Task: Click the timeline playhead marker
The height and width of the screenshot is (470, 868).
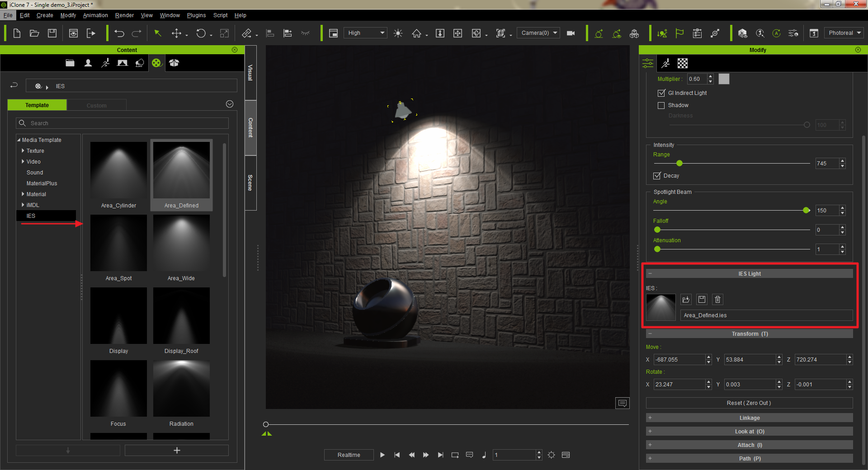Action: 266,424
